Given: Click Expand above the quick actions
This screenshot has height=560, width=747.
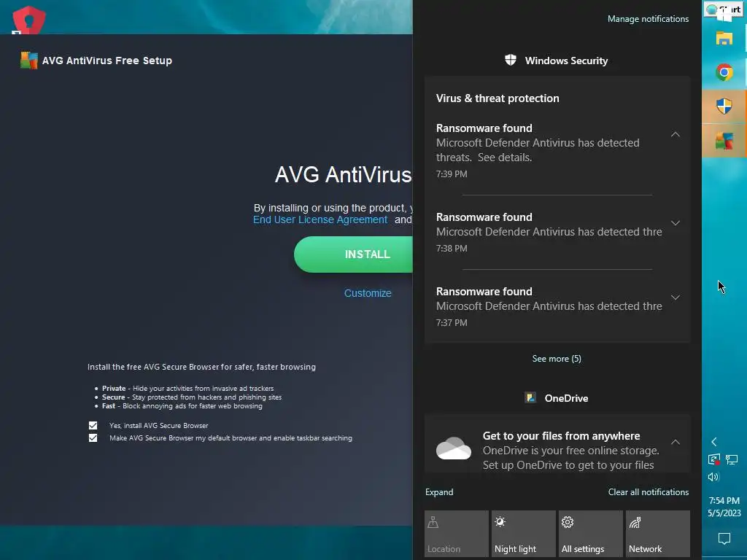Looking at the screenshot, I should coord(439,492).
